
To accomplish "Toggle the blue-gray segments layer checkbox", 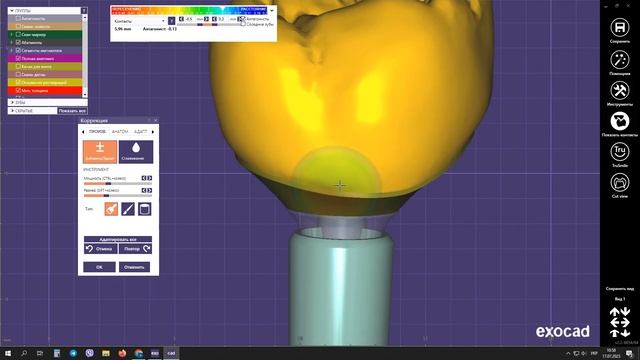I will tap(18, 50).
